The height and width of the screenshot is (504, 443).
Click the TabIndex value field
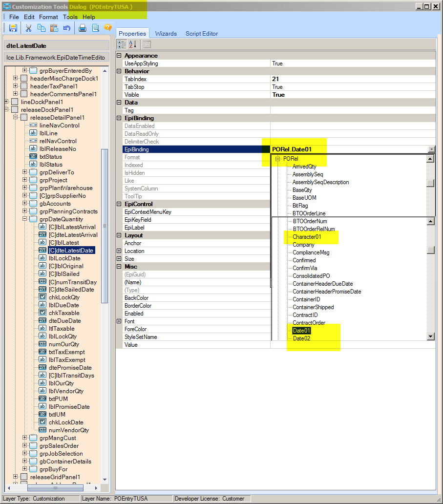coord(353,79)
